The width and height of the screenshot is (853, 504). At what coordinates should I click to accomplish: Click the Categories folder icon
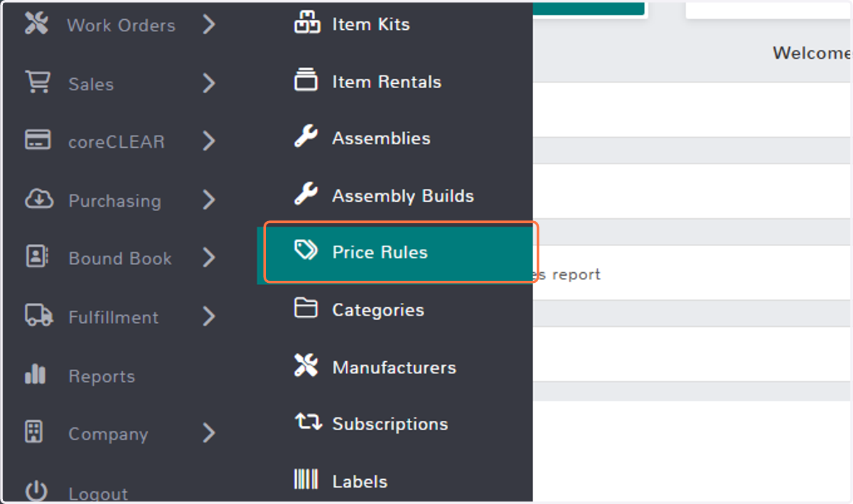306,309
